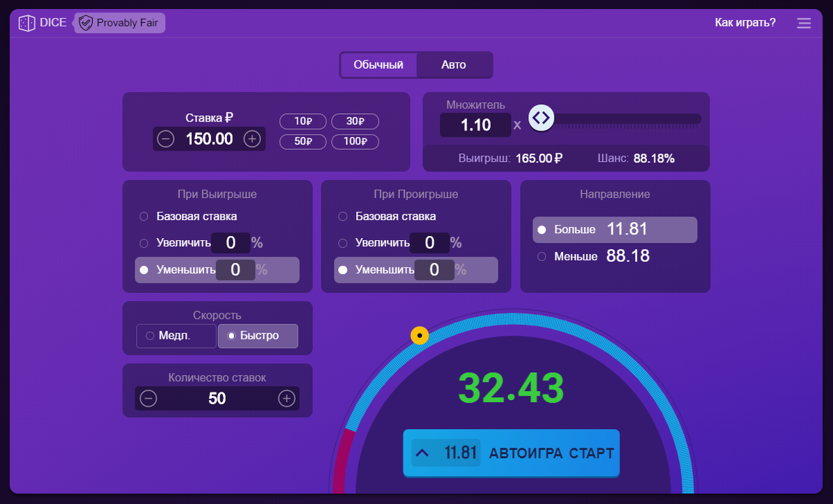Click the Увеличить percent field under При Проигрыше
Viewport: 833px width, 504px height.
[x=429, y=243]
